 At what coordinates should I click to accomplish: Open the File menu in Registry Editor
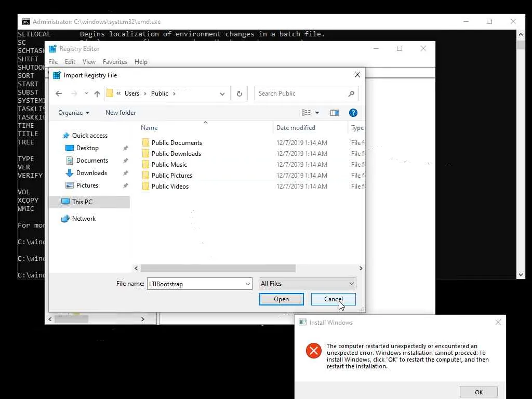tap(53, 62)
